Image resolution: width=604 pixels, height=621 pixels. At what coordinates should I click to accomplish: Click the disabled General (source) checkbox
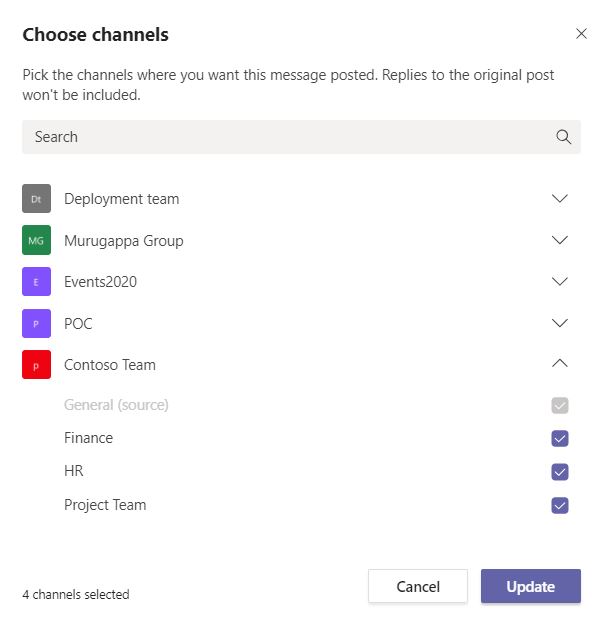[x=560, y=405]
